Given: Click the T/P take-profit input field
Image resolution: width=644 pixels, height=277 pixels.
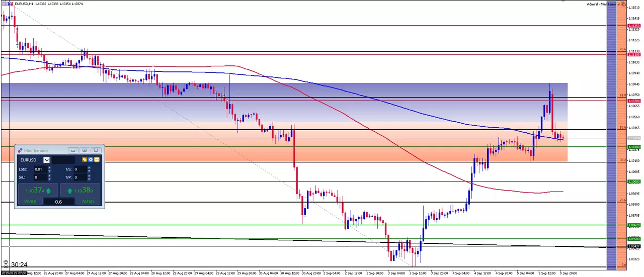Looking at the screenshot, I should pos(80,177).
